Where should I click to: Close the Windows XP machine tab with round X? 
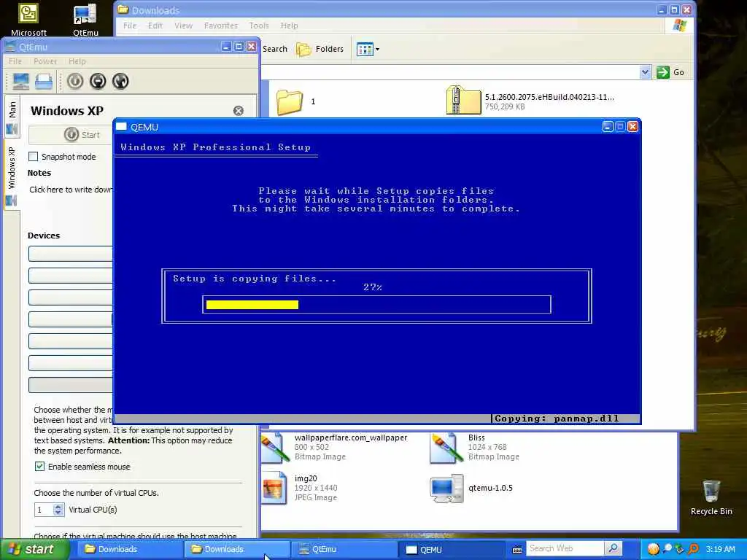tap(239, 111)
